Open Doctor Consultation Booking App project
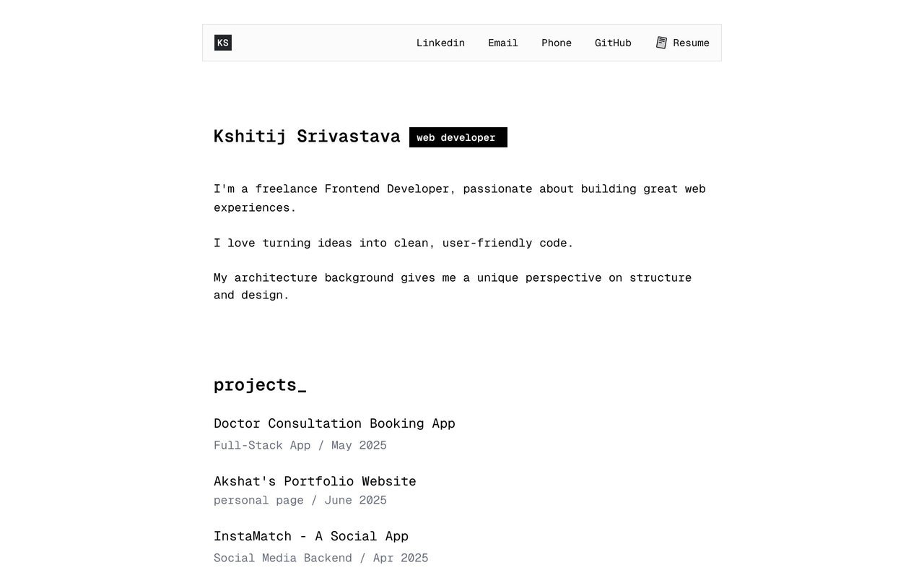The width and height of the screenshot is (924, 578). coord(334,423)
